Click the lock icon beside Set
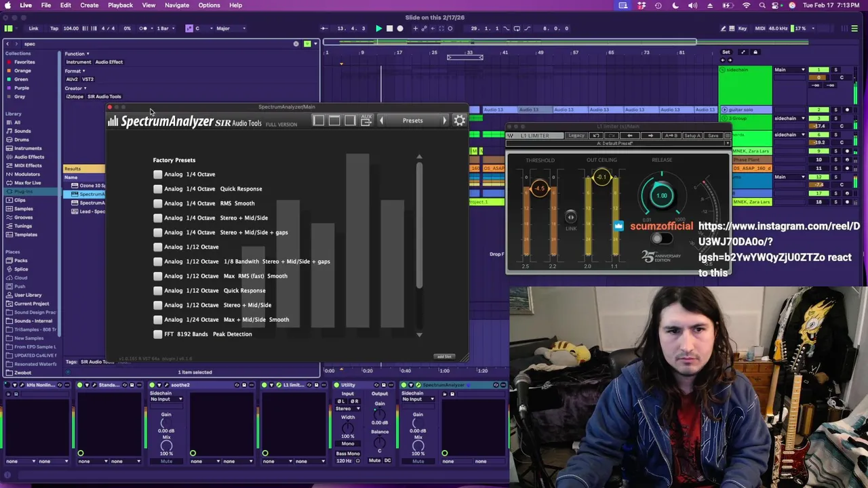 755,52
